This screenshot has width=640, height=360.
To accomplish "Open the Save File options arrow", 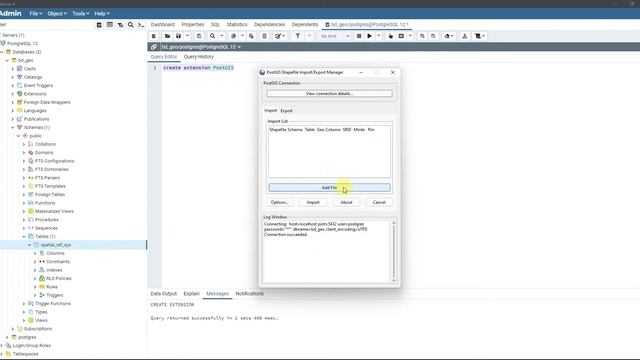I will point(187,36).
